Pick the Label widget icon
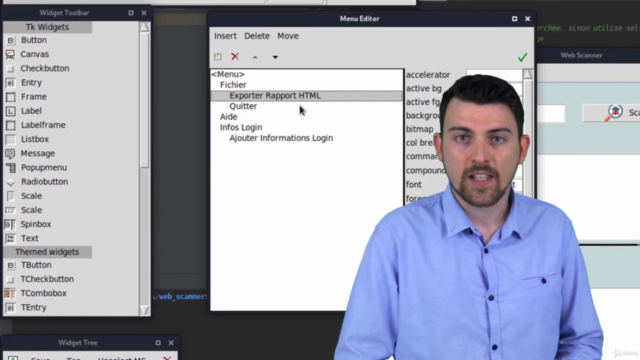Image resolution: width=640 pixels, height=360 pixels. pos(11,111)
